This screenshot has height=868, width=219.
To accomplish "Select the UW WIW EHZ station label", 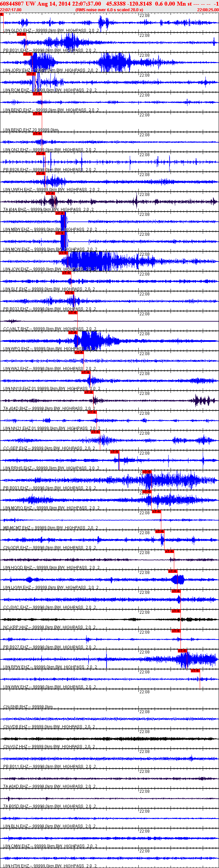I will click(x=50, y=686).
